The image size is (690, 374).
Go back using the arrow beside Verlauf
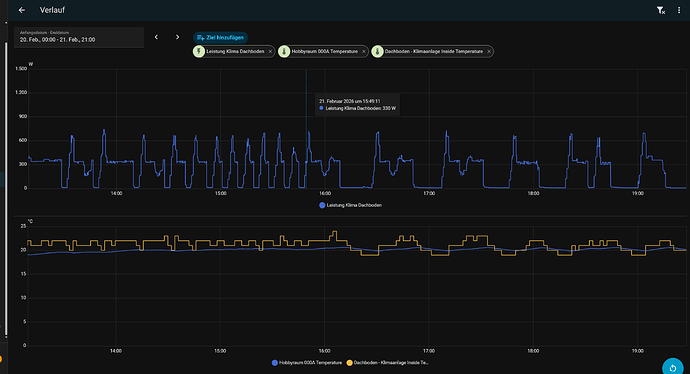pos(22,10)
